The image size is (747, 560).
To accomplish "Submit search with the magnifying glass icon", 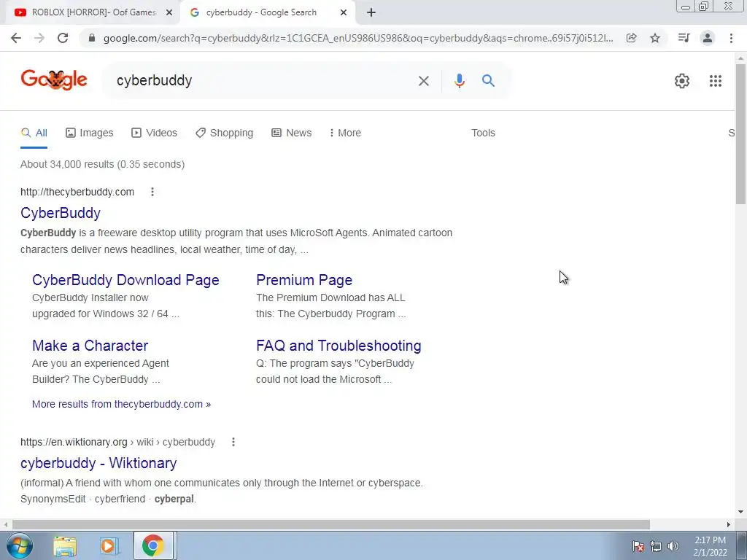I will 488,81.
